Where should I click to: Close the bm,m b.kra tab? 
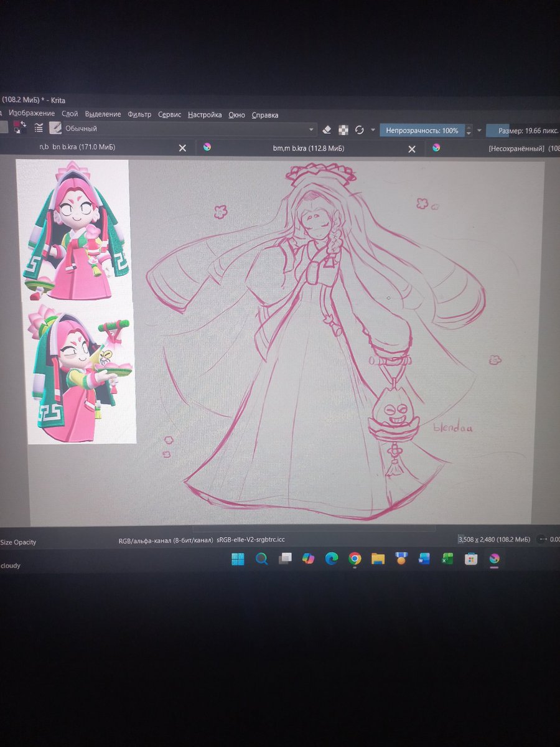tap(412, 149)
